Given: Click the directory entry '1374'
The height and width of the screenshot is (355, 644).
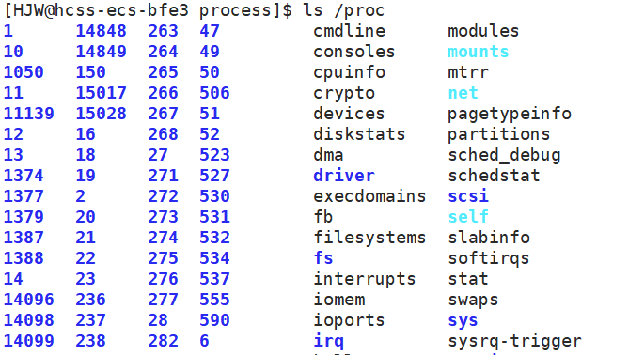Looking at the screenshot, I should coord(24,176).
